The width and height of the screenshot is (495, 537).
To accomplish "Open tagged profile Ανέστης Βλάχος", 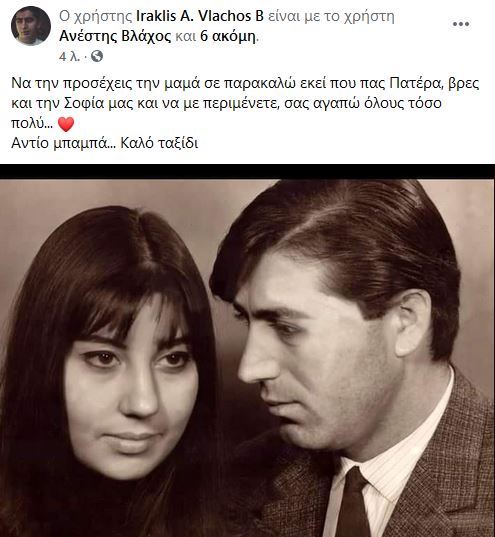I will pyautogui.click(x=115, y=36).
